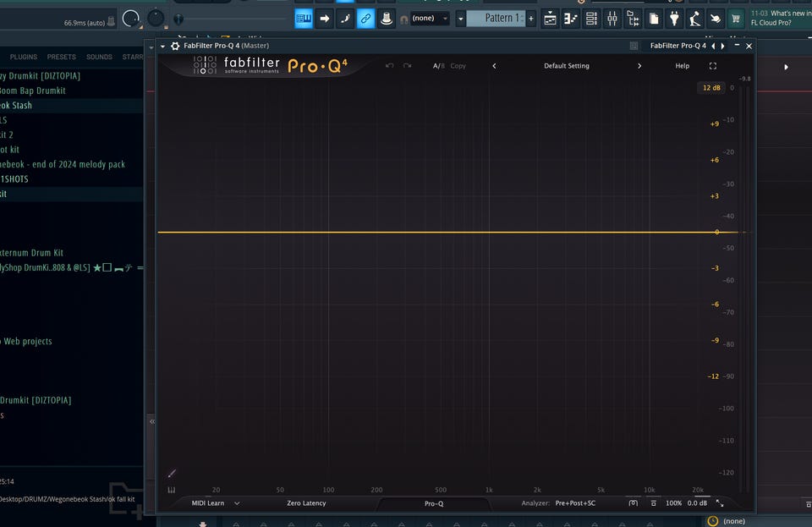Change the Zero Latency processing mode
This screenshot has width=812, height=527.
click(306, 503)
